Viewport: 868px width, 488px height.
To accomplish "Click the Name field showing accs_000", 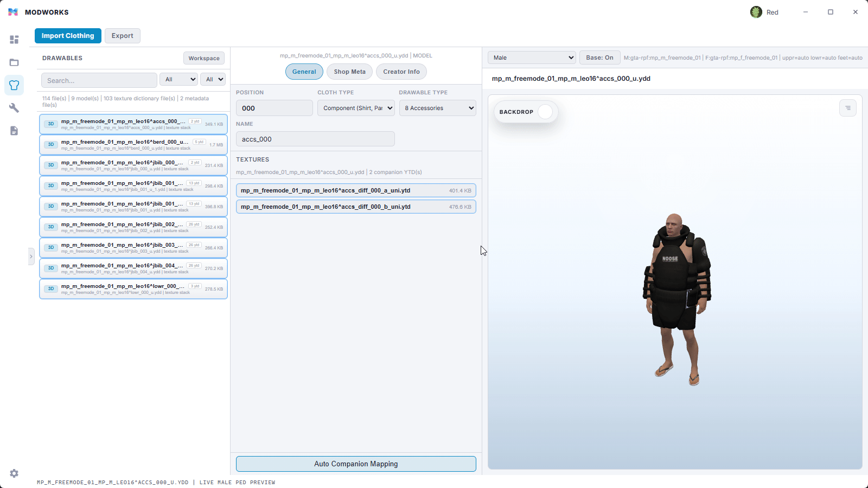I will pyautogui.click(x=315, y=139).
